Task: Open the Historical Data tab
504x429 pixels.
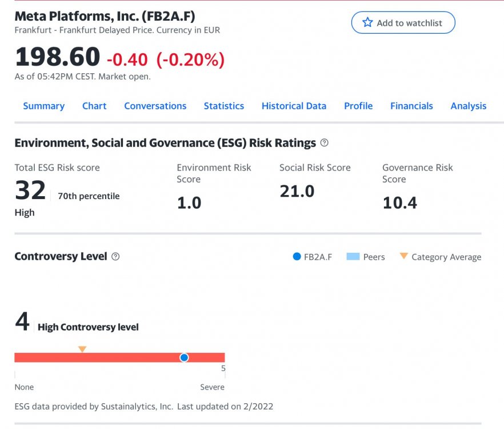Action: click(294, 106)
